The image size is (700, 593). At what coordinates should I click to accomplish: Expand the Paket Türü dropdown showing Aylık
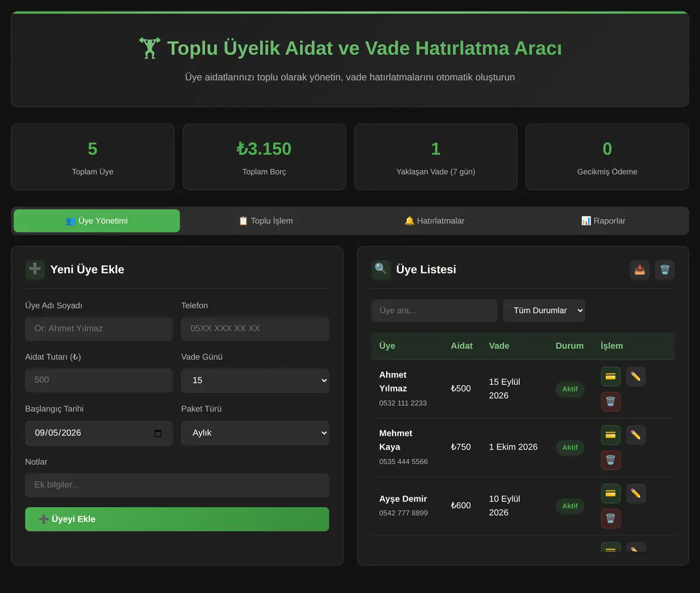point(255,433)
